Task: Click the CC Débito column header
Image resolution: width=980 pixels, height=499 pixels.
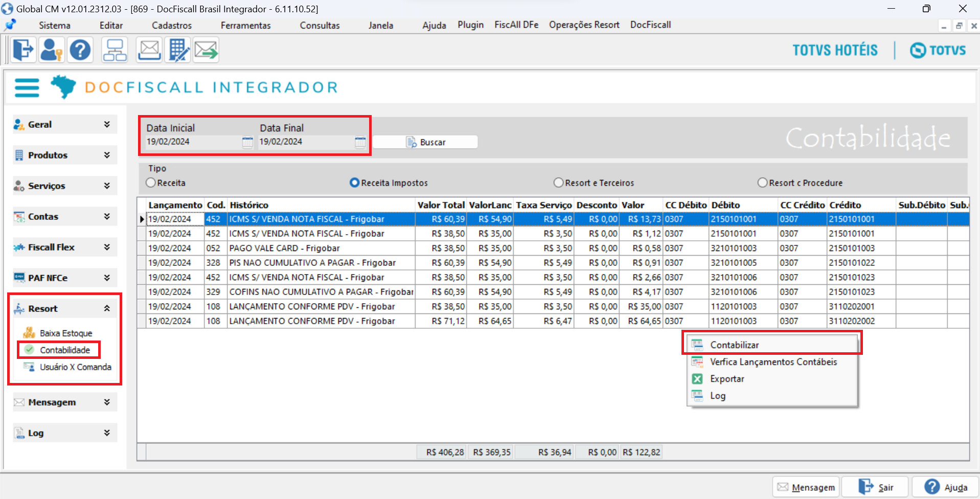Action: pyautogui.click(x=686, y=205)
